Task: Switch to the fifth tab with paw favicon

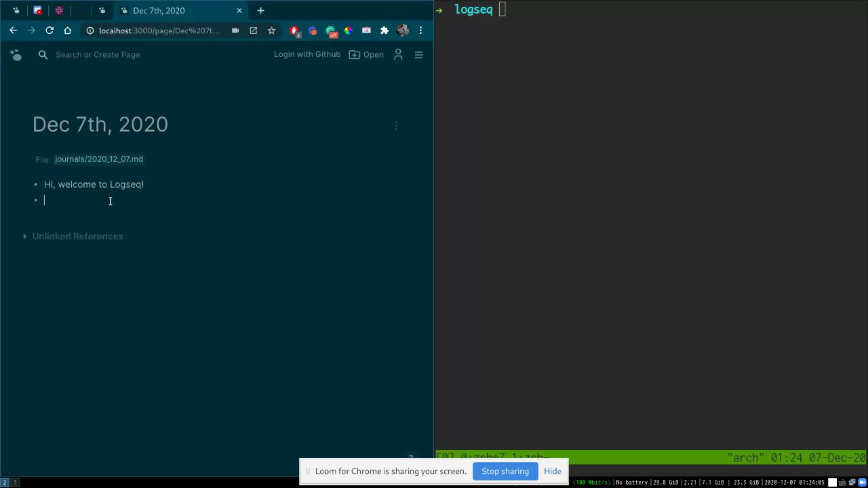Action: [102, 10]
